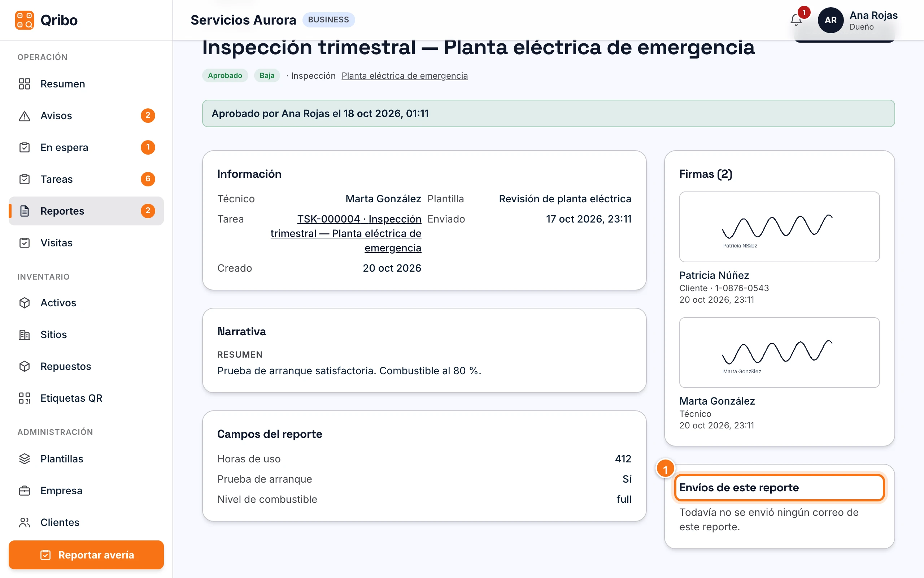Click Marta González signature image
924x578 pixels.
(779, 353)
